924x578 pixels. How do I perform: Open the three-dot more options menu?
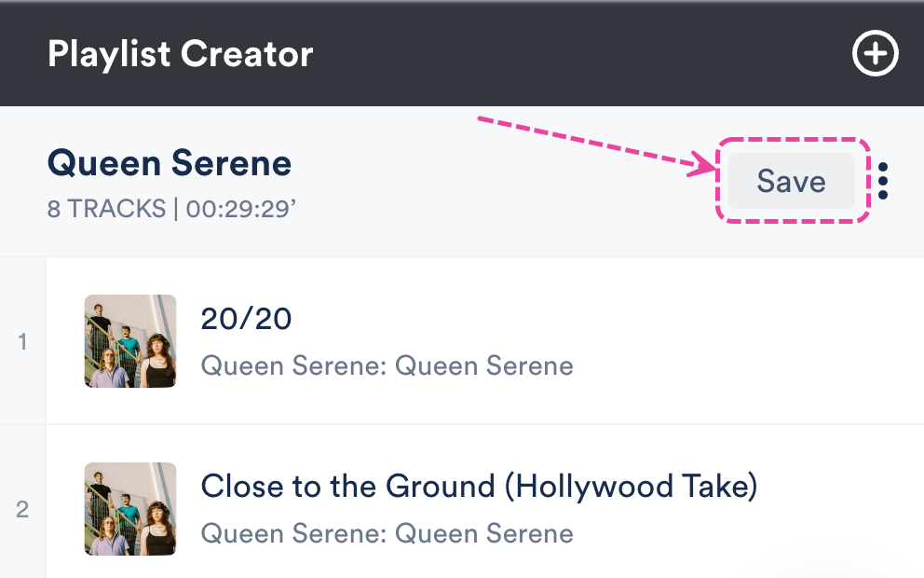tap(883, 181)
